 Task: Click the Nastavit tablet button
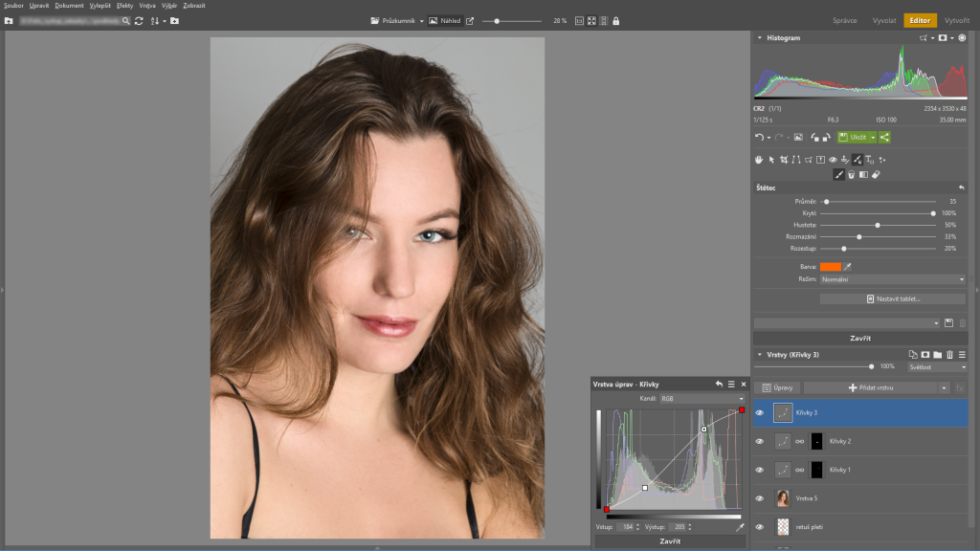point(892,299)
